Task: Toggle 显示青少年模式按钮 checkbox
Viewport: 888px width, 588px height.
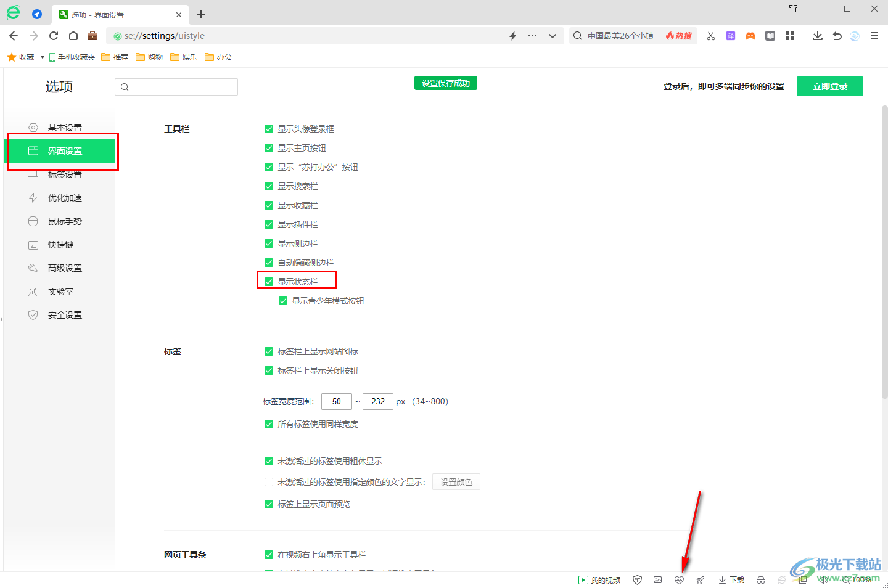Action: point(283,301)
